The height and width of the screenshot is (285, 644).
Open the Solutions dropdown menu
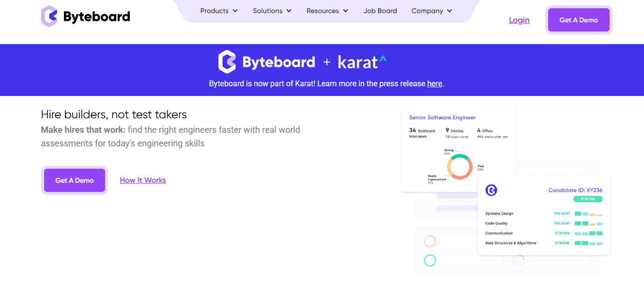pyautogui.click(x=272, y=10)
